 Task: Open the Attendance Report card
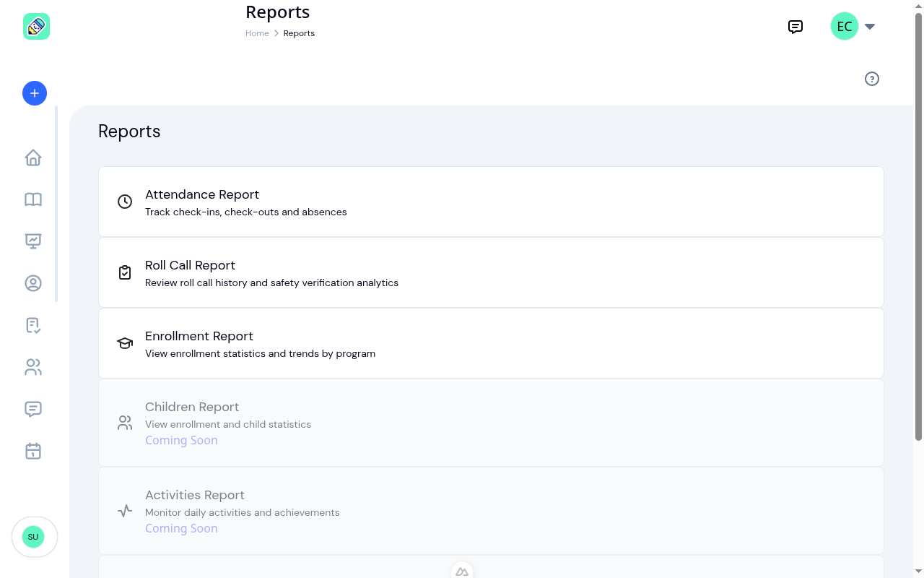coord(491,202)
